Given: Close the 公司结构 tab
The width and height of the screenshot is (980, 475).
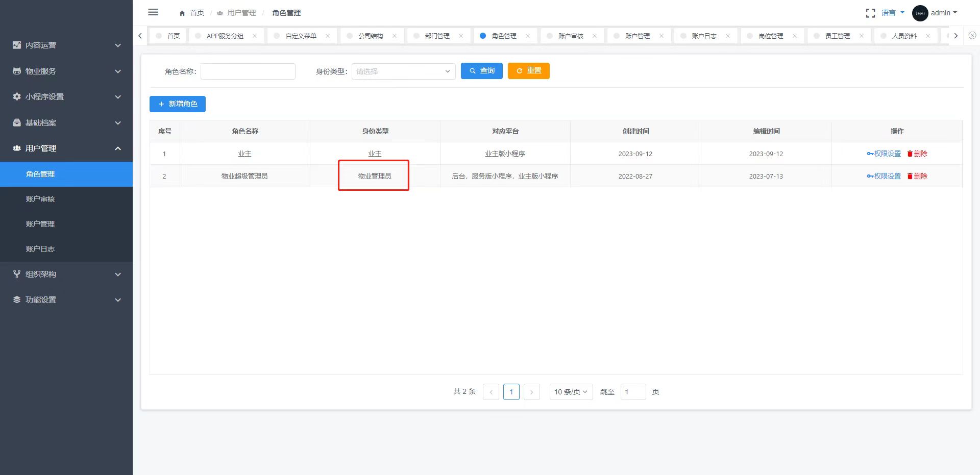Looking at the screenshot, I should point(395,36).
